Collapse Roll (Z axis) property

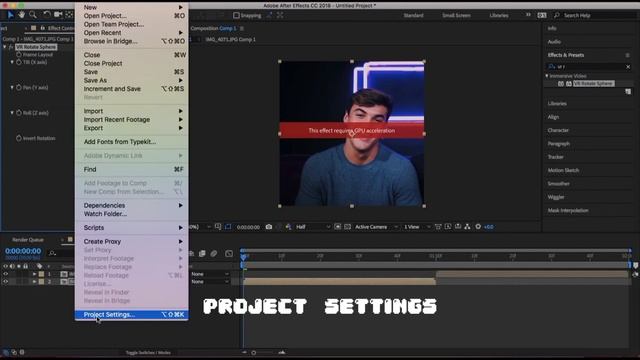point(12,113)
